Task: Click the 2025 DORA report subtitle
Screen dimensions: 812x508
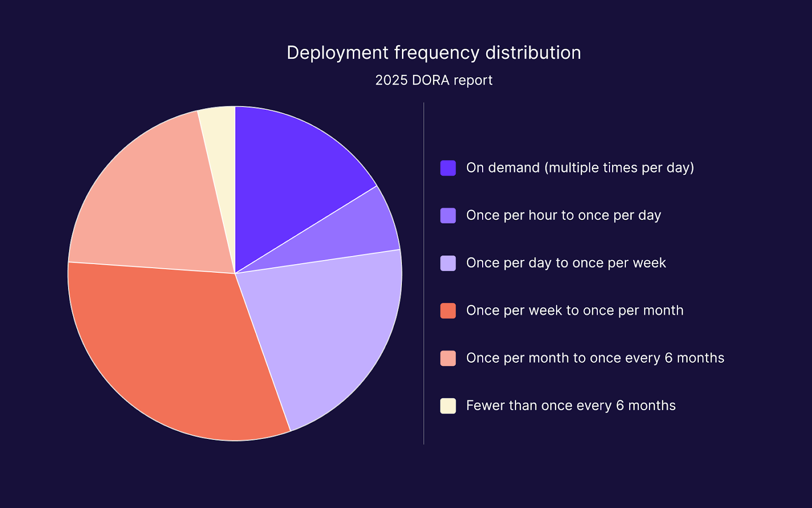Action: pyautogui.click(x=433, y=80)
